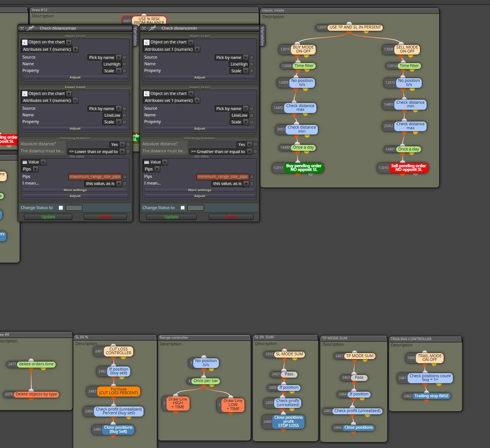Open Absolute distance Yes dropdown in distancemax
Viewport: 490px width, 448px height.
point(122,145)
